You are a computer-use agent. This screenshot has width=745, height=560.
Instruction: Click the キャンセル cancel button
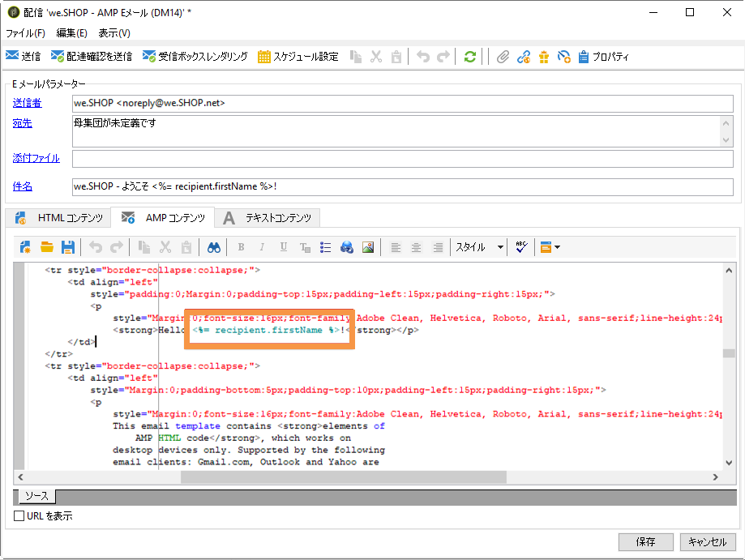coord(708,542)
